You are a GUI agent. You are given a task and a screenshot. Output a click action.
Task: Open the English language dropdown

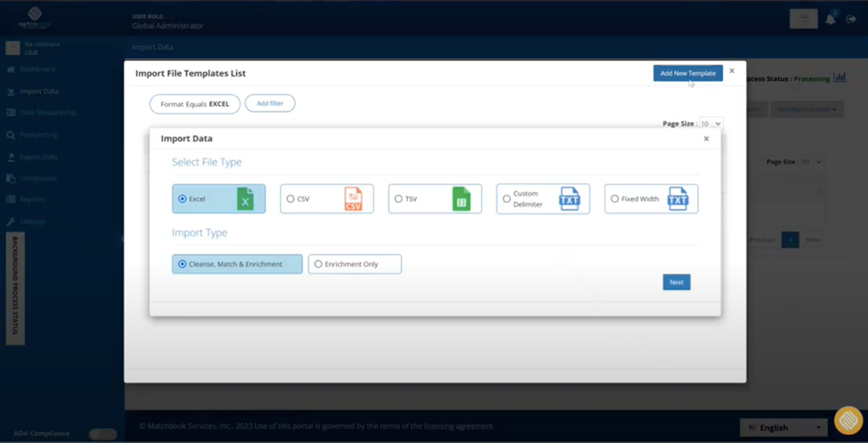coord(784,428)
